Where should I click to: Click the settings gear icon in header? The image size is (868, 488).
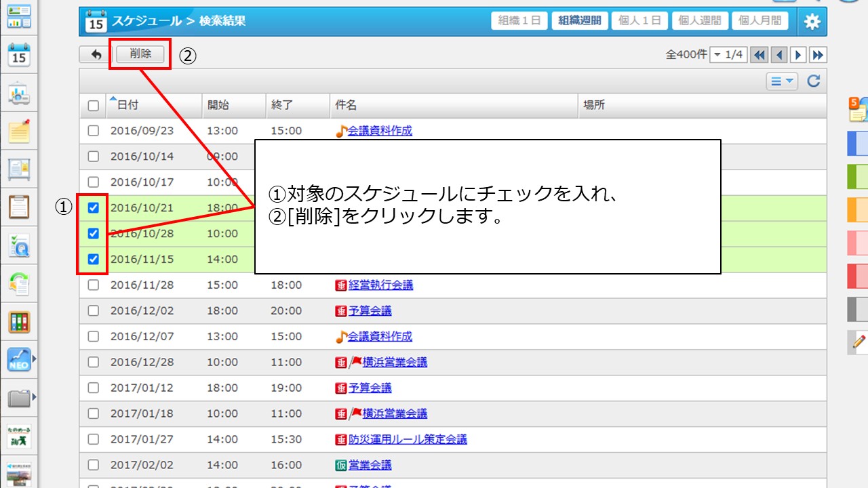point(812,21)
